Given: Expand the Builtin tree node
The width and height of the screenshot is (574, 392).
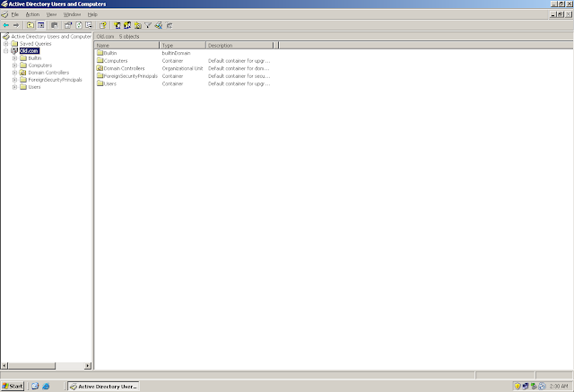Looking at the screenshot, I should [x=14, y=58].
